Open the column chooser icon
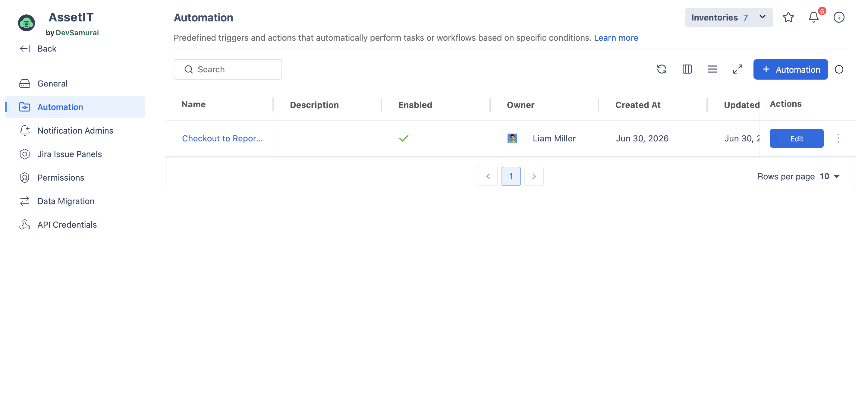Image resolution: width=868 pixels, height=401 pixels. [x=687, y=69]
